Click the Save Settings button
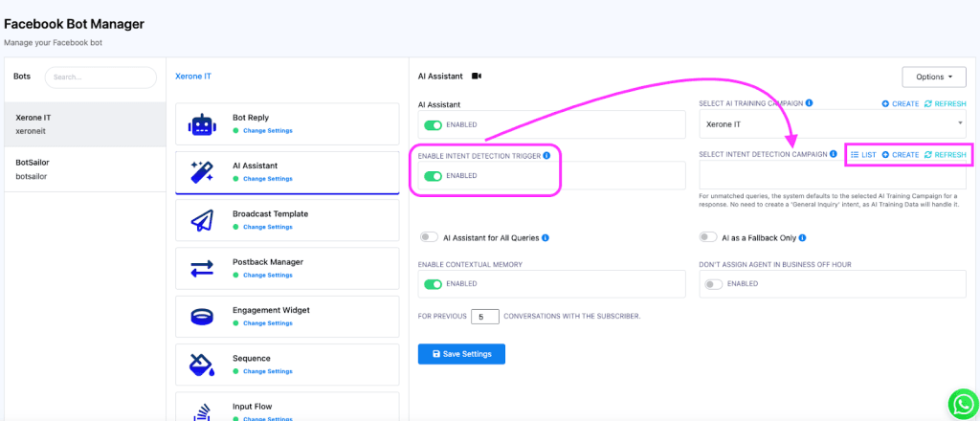980x421 pixels. point(461,354)
